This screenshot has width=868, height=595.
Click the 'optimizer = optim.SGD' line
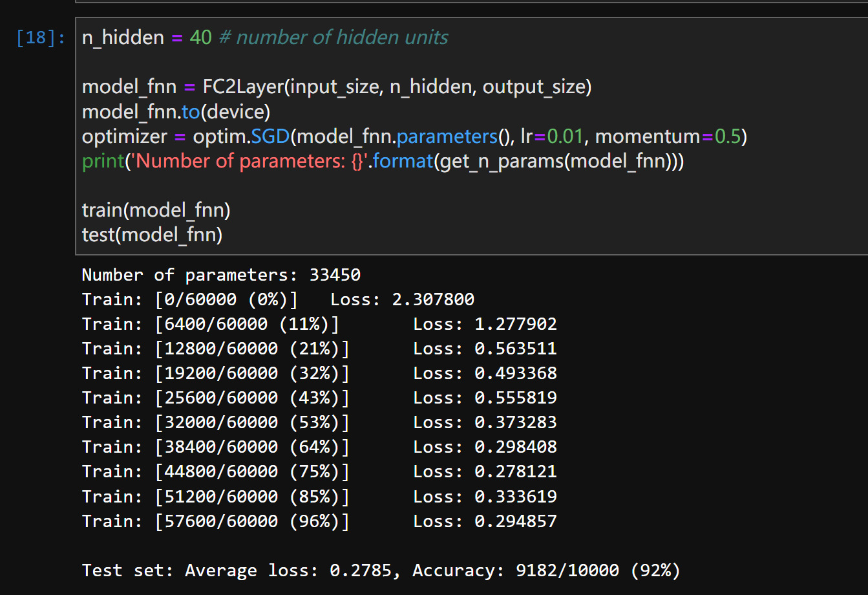(414, 136)
